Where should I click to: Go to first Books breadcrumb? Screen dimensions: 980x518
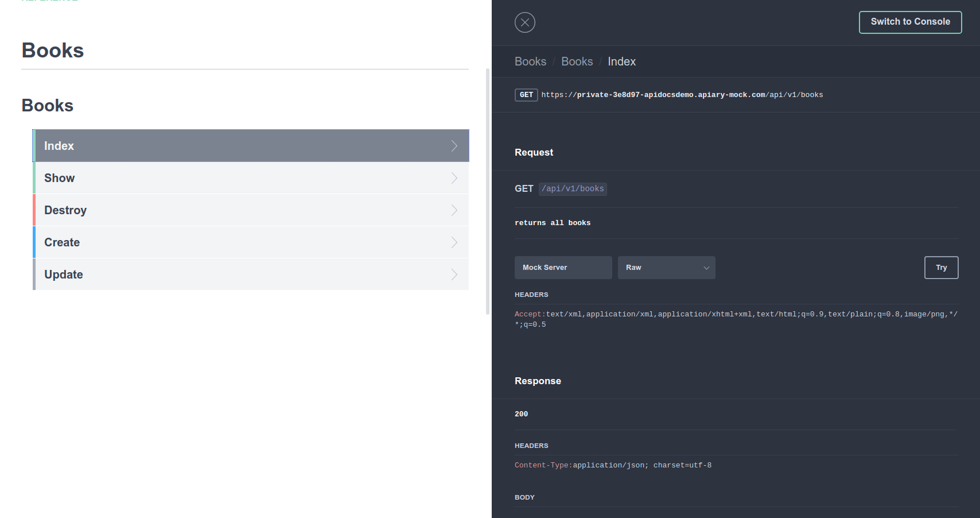pyautogui.click(x=530, y=61)
